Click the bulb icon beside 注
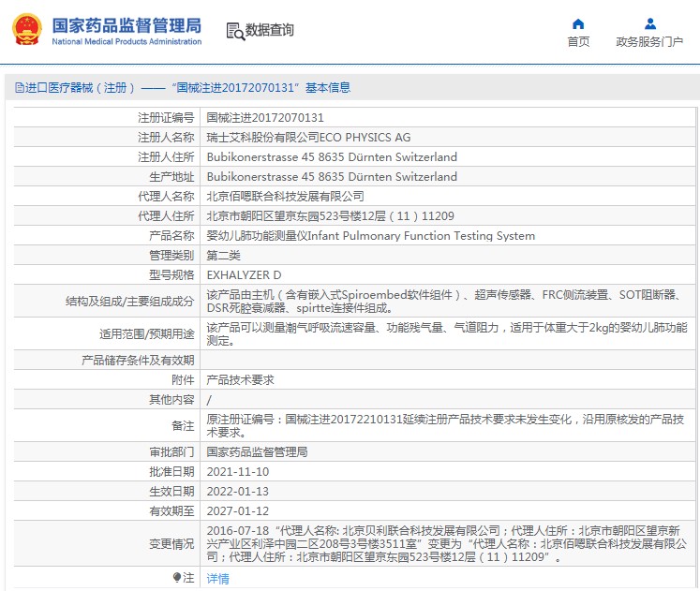The height and width of the screenshot is (591, 700). (x=177, y=578)
